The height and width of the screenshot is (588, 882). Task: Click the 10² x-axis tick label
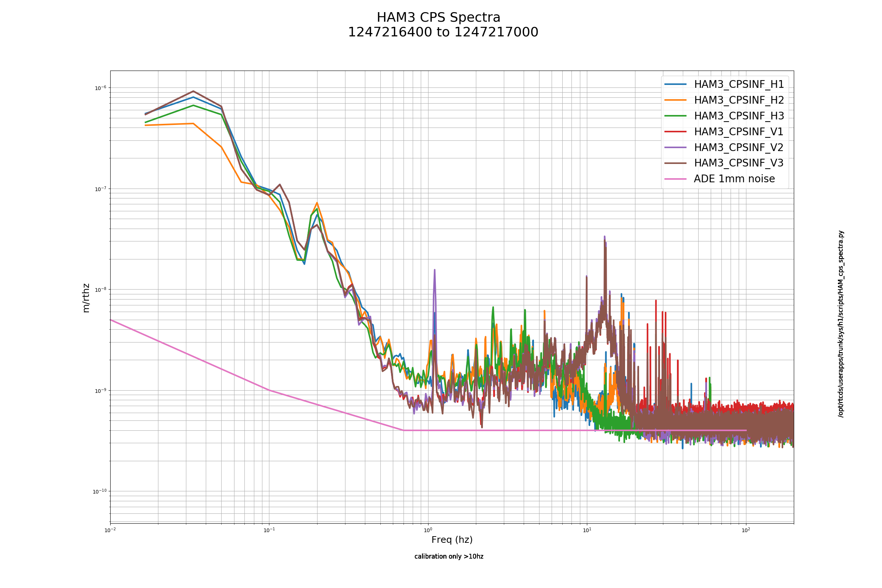click(x=746, y=530)
